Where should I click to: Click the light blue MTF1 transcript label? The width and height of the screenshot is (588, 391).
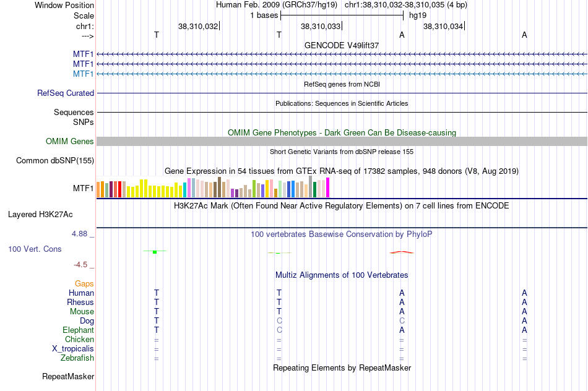click(84, 74)
